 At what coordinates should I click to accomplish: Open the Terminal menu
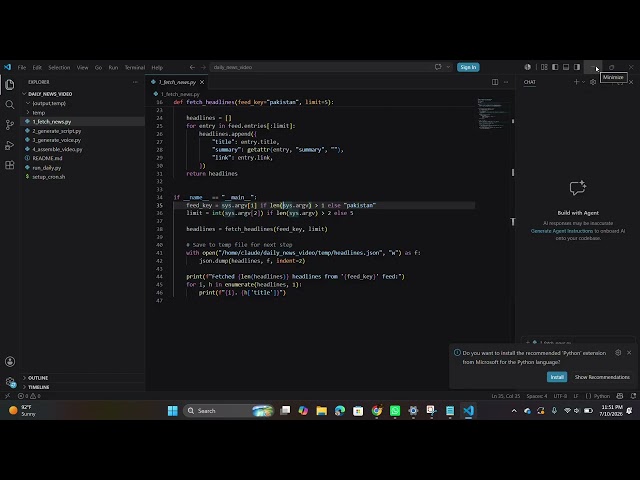[x=135, y=67]
